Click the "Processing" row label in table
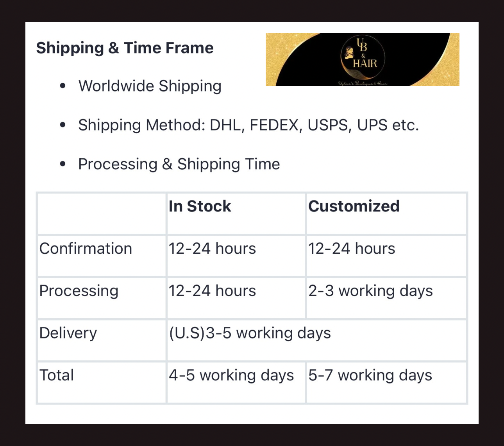 click(x=79, y=291)
